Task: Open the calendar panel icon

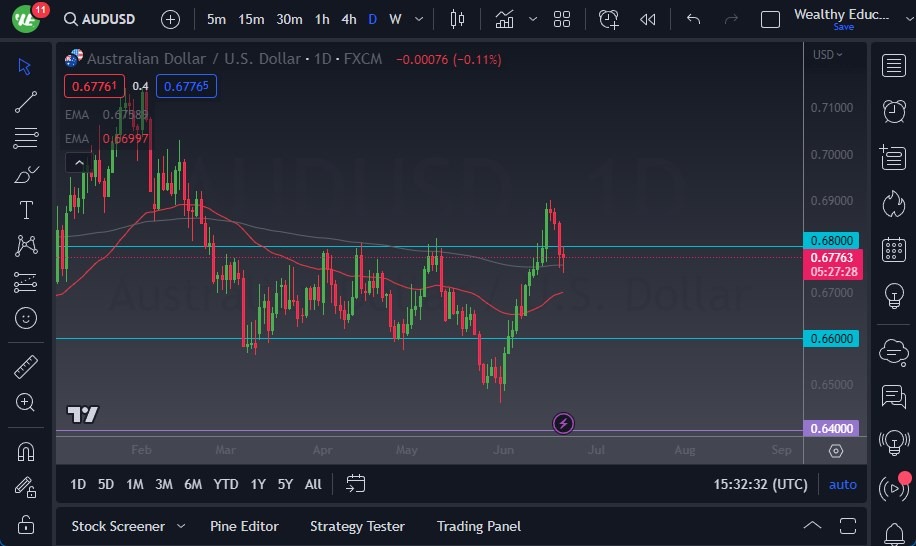Action: pyautogui.click(x=893, y=250)
